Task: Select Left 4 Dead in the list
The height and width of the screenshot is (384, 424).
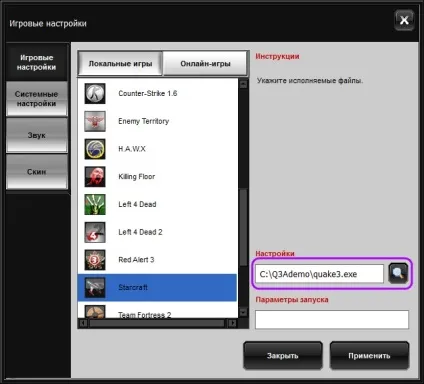Action: (158, 204)
